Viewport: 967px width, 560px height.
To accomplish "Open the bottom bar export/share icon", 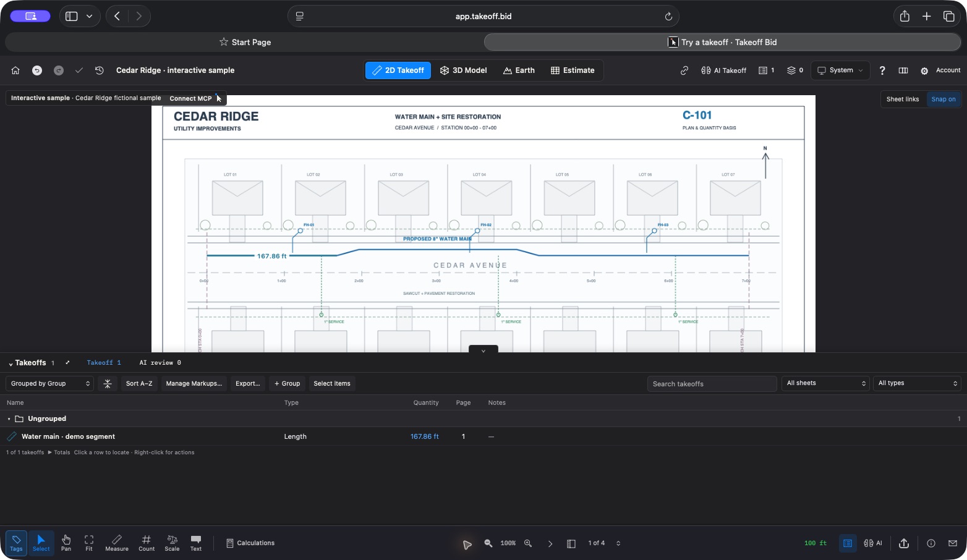I will [x=904, y=543].
